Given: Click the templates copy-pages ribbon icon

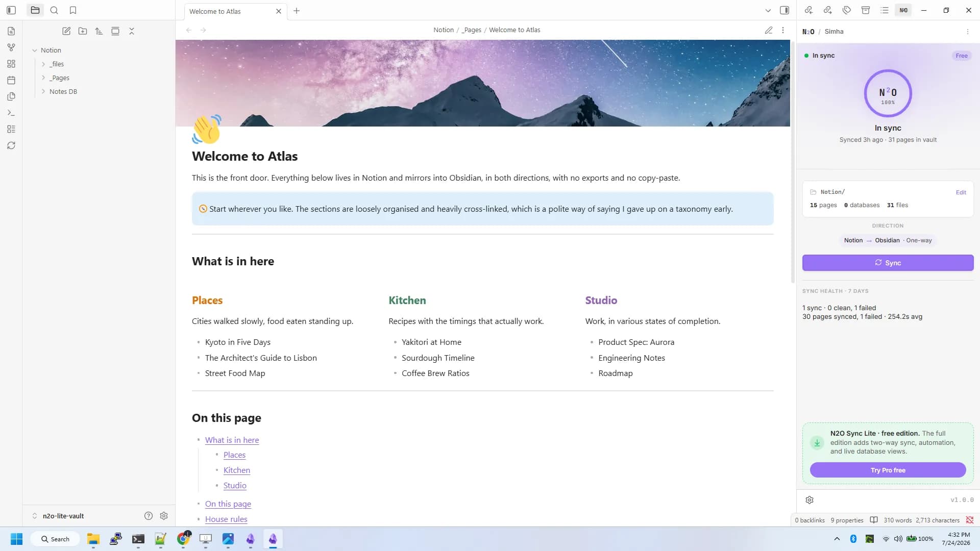Looking at the screenshot, I should 11,96.
